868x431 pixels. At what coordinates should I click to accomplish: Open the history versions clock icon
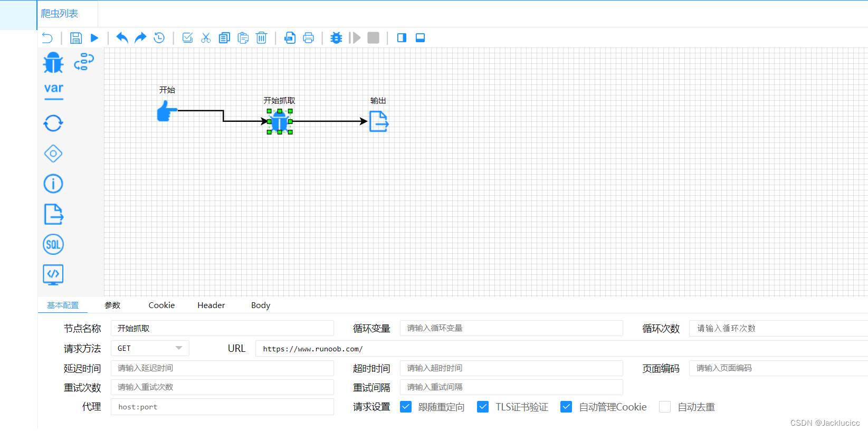[159, 38]
